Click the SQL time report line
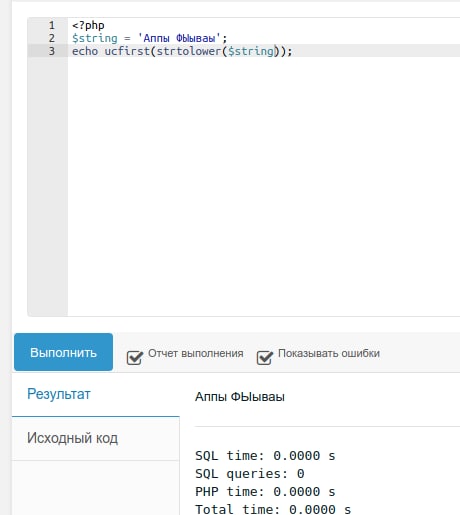Viewport: 460px width, 515px height. [265, 456]
